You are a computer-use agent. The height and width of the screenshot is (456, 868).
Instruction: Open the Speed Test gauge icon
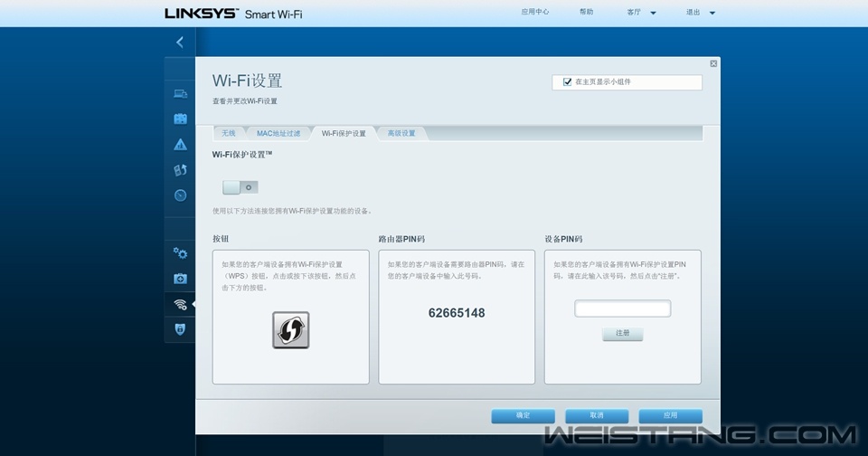click(180, 195)
